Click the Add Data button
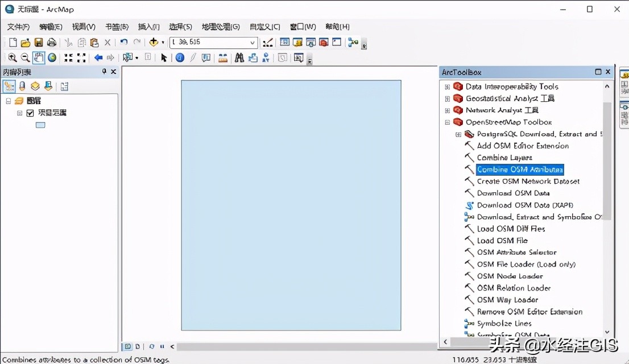Image resolution: width=629 pixels, height=364 pixels. [153, 42]
